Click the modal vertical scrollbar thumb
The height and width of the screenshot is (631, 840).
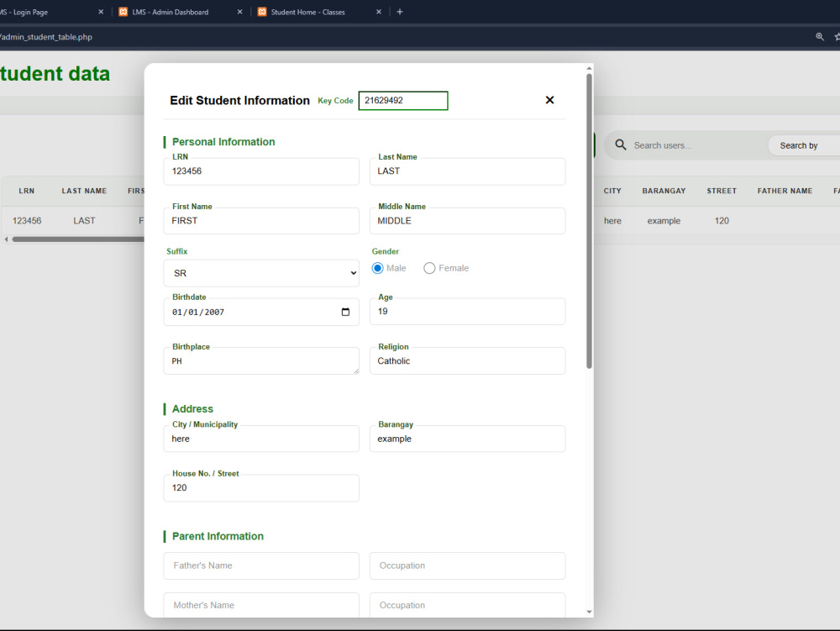point(589,221)
